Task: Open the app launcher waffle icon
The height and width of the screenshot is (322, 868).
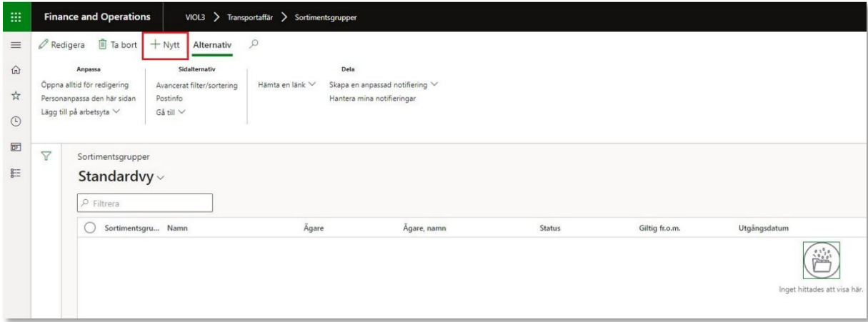Action: pos(15,16)
